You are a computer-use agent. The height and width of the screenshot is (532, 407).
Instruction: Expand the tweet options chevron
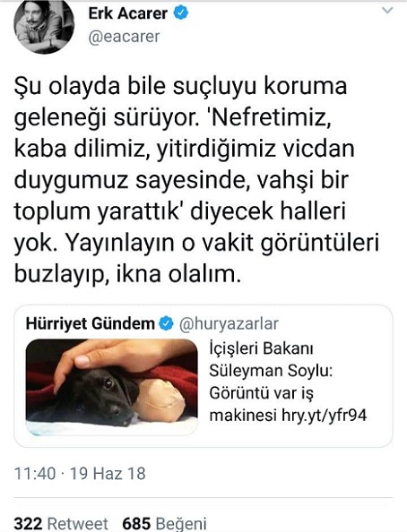pos(387,11)
